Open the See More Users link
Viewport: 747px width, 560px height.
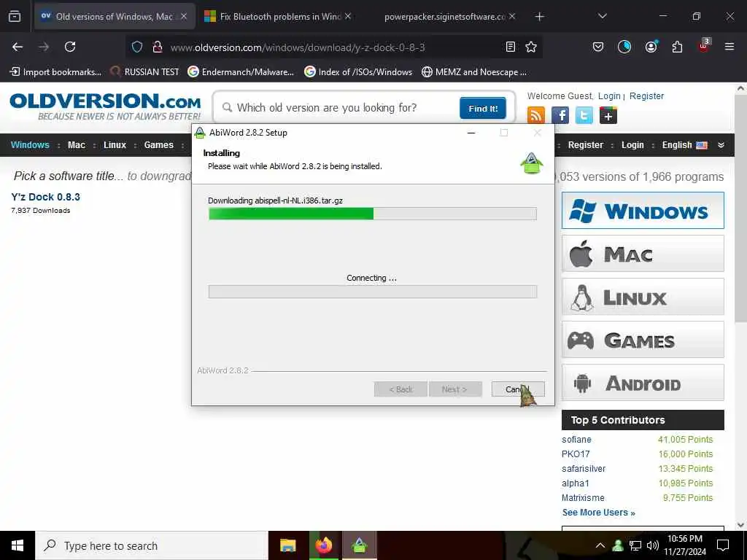[x=598, y=513]
